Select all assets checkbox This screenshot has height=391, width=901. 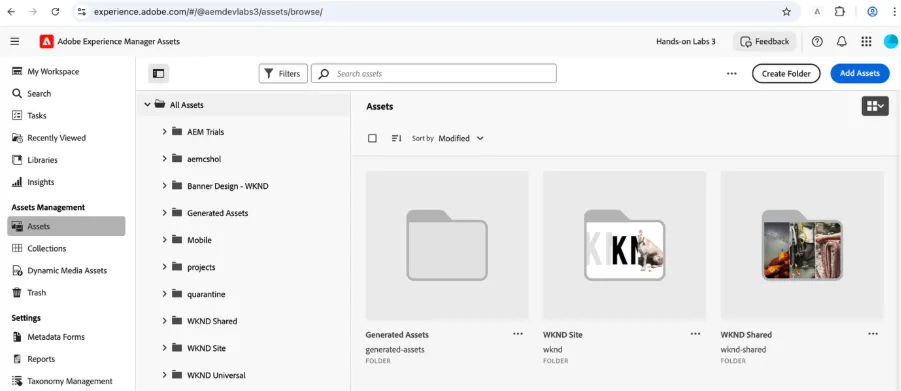(x=372, y=138)
